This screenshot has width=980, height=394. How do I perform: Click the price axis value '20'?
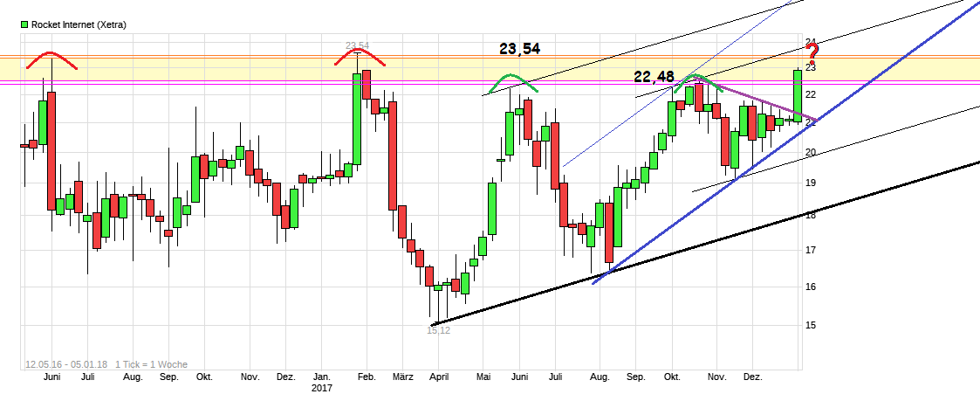811,152
